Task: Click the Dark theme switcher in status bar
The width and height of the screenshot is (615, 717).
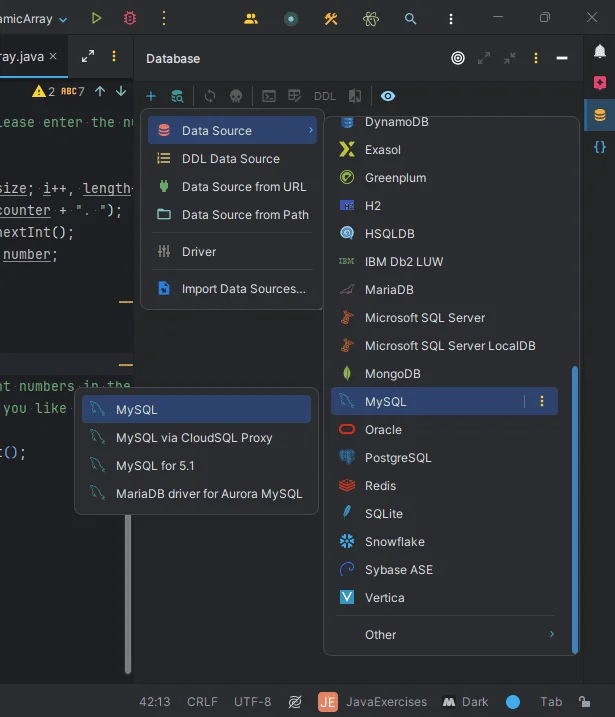Action: [465, 701]
